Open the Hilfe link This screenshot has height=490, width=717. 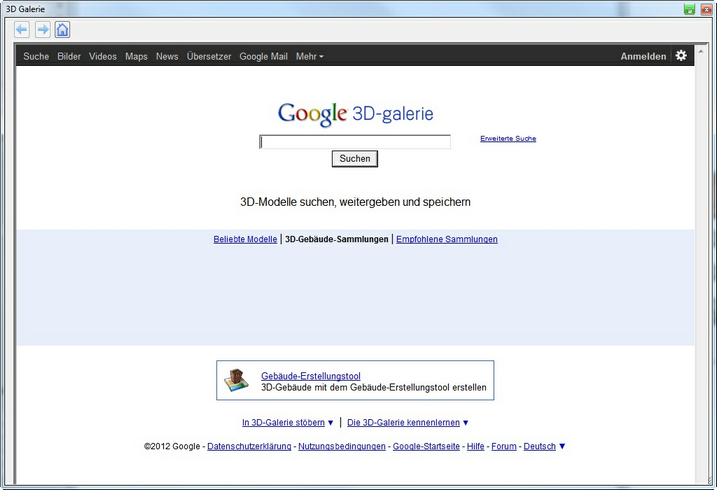point(476,446)
